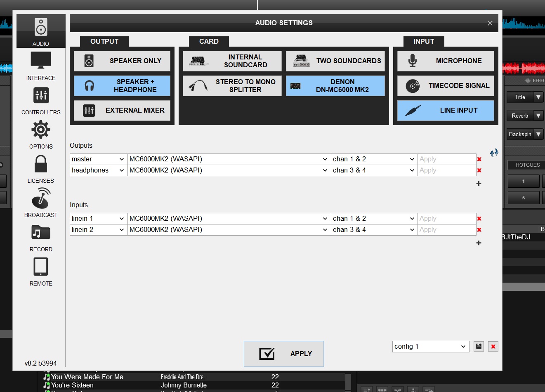Screen dimensions: 545x392
Task: Open the Title dropdown behind dialog
Action: (538, 97)
